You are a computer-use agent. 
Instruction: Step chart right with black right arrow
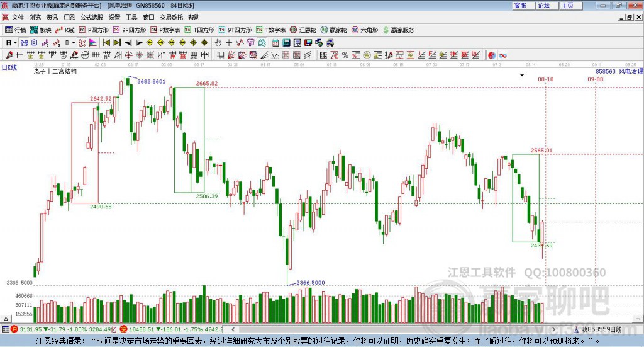[x=139, y=43]
